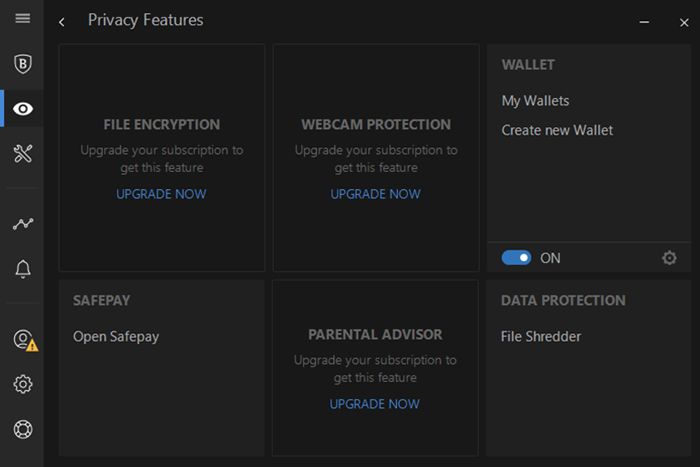Open the Account icon with warning

(24, 340)
